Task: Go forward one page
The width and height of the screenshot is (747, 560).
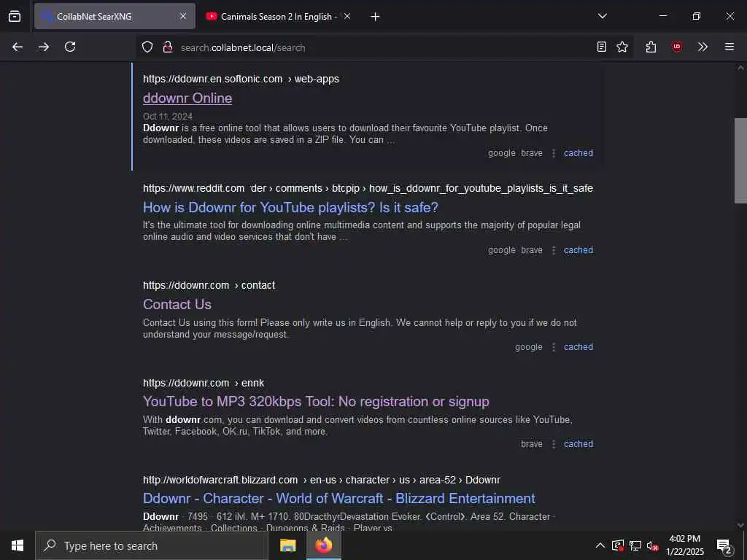Action: point(44,47)
